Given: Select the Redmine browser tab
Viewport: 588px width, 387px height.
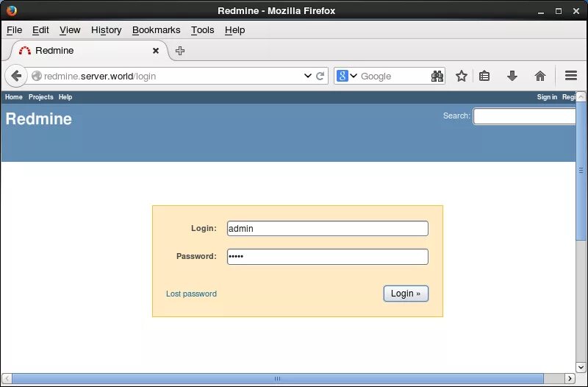Looking at the screenshot, I should (x=89, y=51).
